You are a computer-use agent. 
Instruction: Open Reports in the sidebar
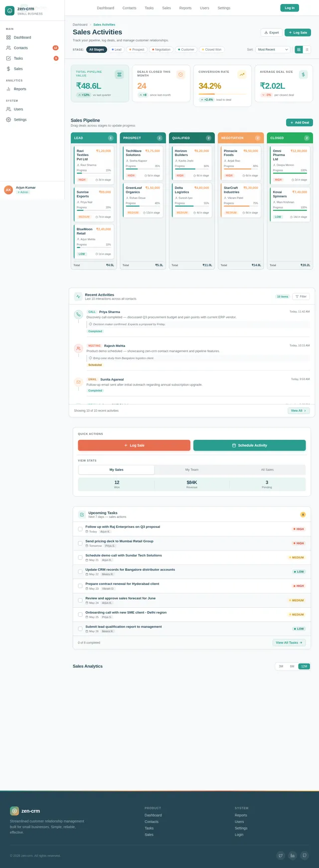pyautogui.click(x=32, y=89)
